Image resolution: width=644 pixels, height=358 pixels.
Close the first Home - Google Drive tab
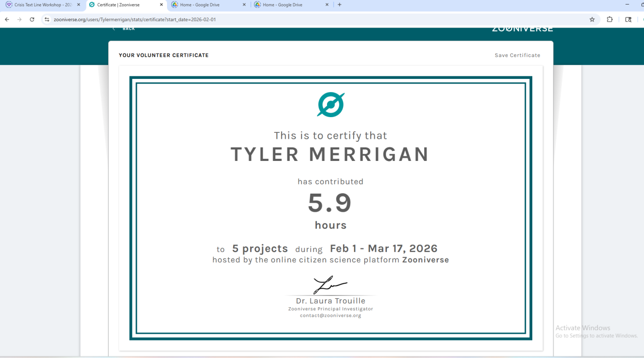(244, 5)
